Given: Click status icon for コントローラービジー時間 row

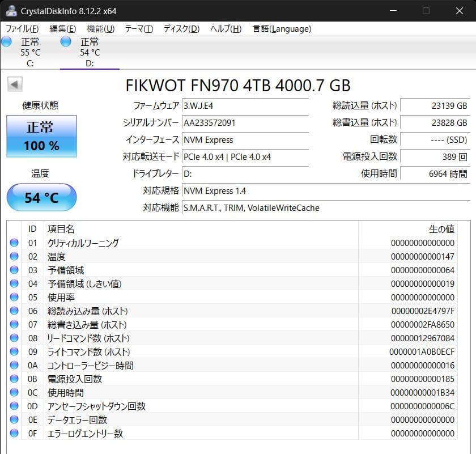Looking at the screenshot, I should [14, 365].
